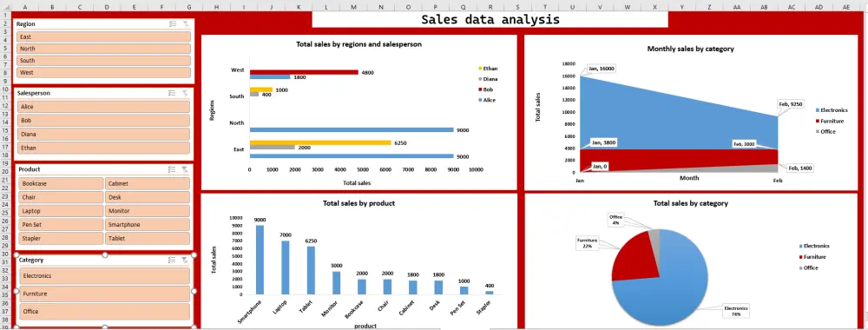Click Furniture 22% pie data label
Screen dimensions: 868x330
pos(587,244)
